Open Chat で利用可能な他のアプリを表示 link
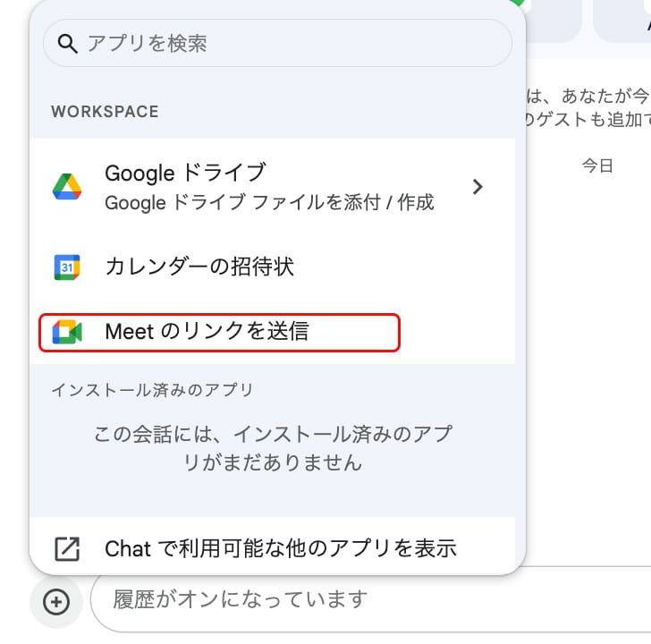The image size is (651, 644). pos(281,548)
